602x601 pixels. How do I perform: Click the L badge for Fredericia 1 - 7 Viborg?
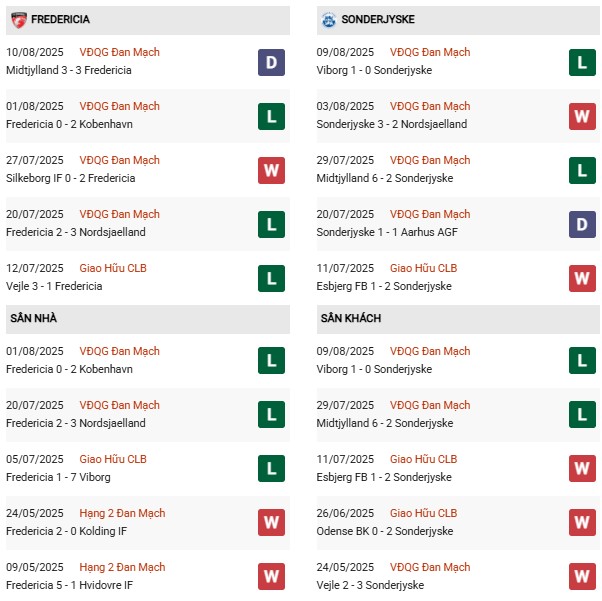(271, 469)
